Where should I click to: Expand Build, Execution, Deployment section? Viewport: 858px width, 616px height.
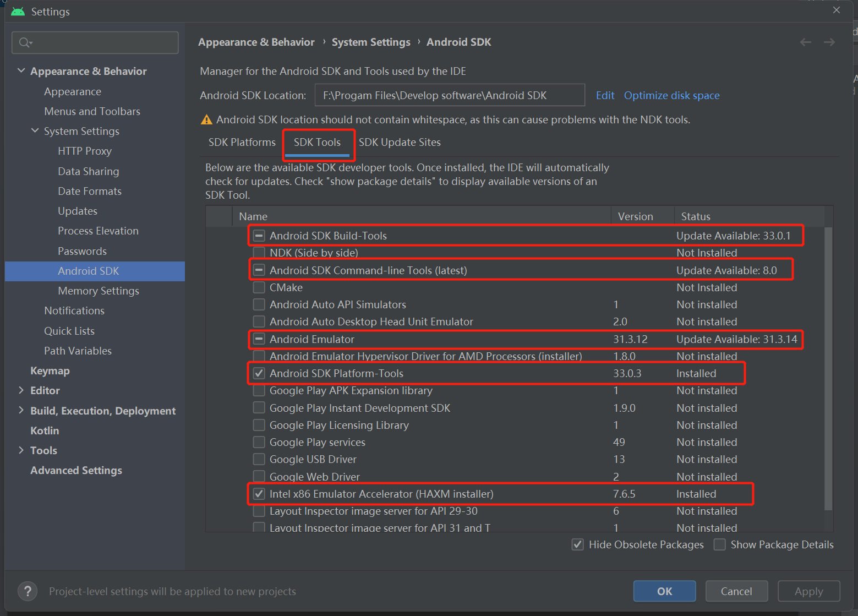click(21, 411)
